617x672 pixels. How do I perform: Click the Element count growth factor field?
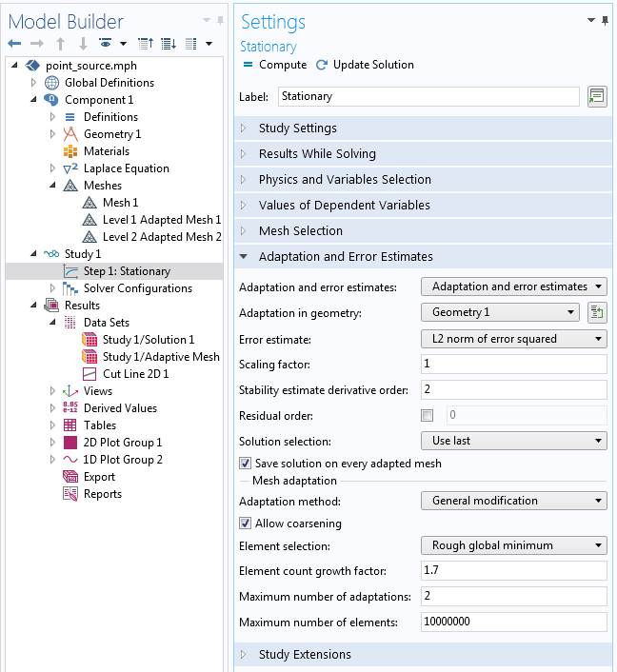coord(513,570)
